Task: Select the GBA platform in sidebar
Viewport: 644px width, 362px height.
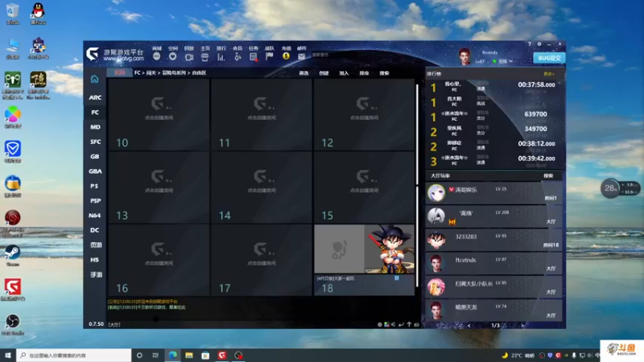Action: pyautogui.click(x=95, y=171)
